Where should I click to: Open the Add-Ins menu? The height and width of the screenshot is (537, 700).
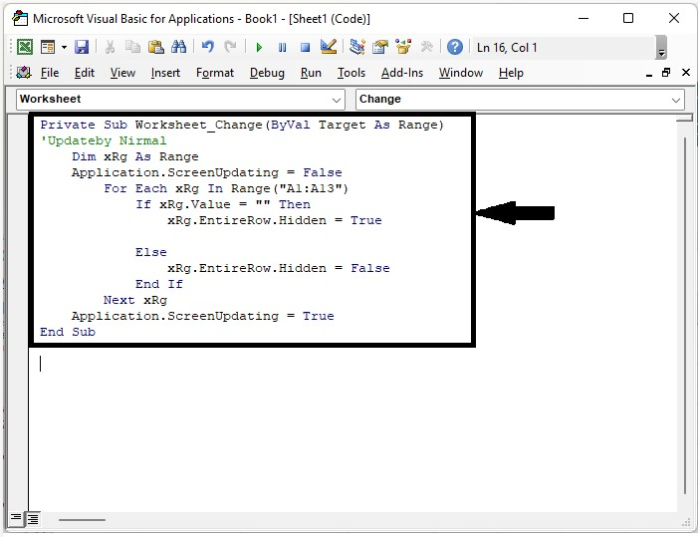[x=402, y=73]
